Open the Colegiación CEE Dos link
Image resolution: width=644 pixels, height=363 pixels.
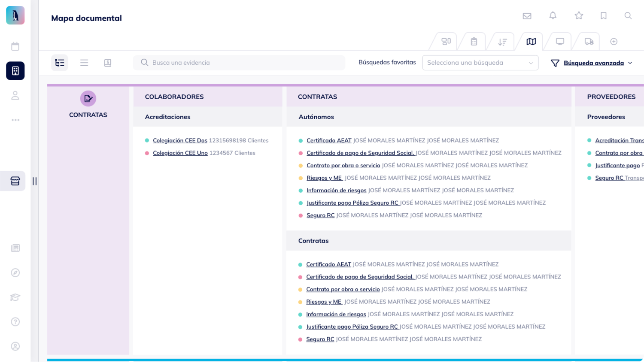coord(180,140)
